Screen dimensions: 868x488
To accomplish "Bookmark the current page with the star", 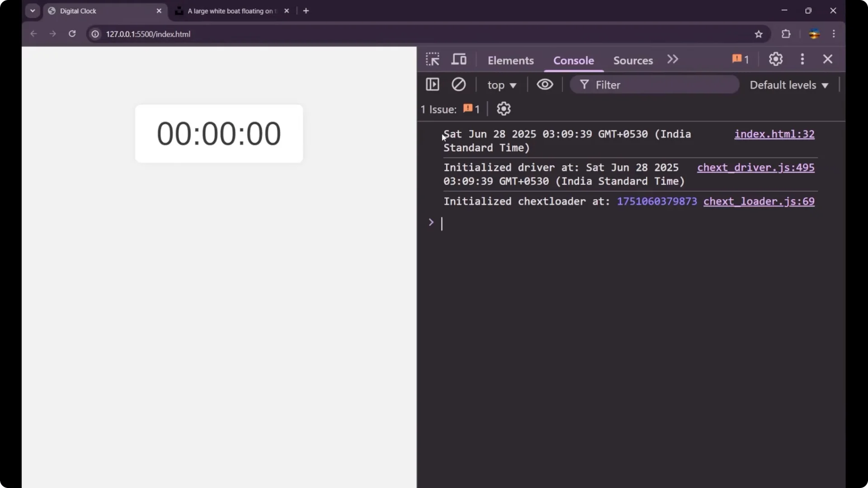I will 759,34.
